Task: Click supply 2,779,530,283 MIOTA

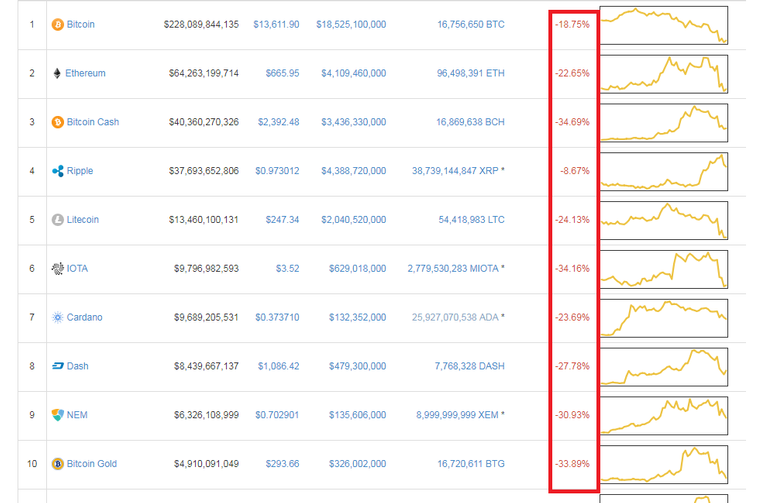Action: [x=453, y=268]
